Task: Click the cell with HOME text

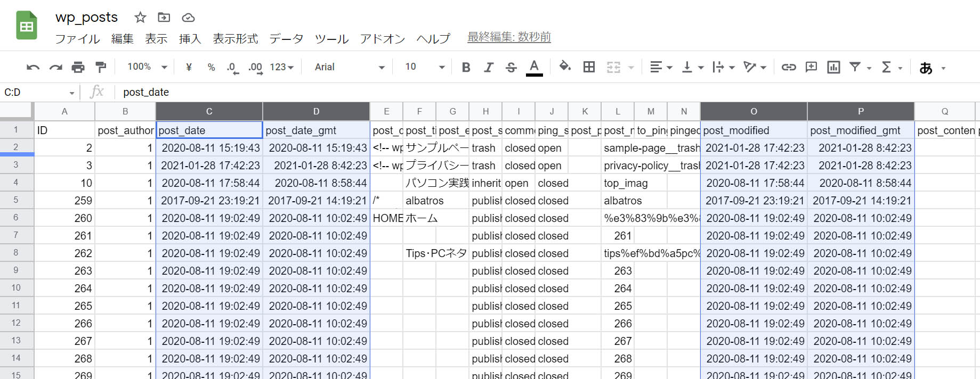Action: click(386, 218)
